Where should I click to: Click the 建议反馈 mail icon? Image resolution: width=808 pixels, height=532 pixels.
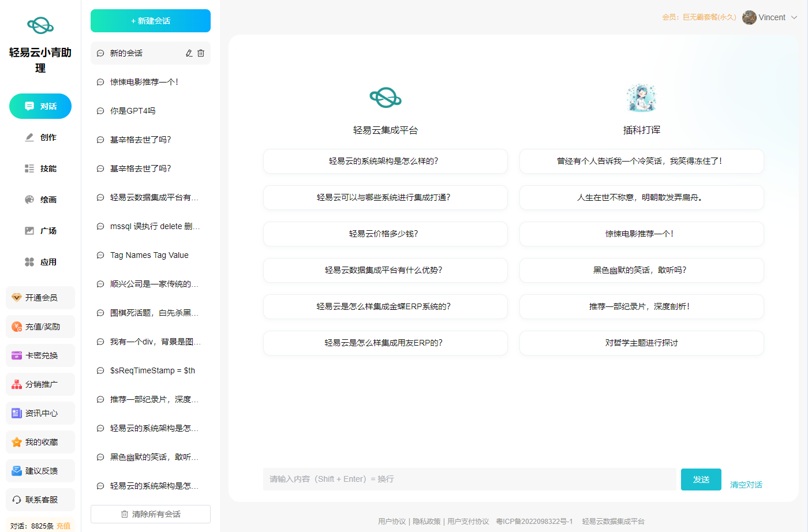[17, 471]
